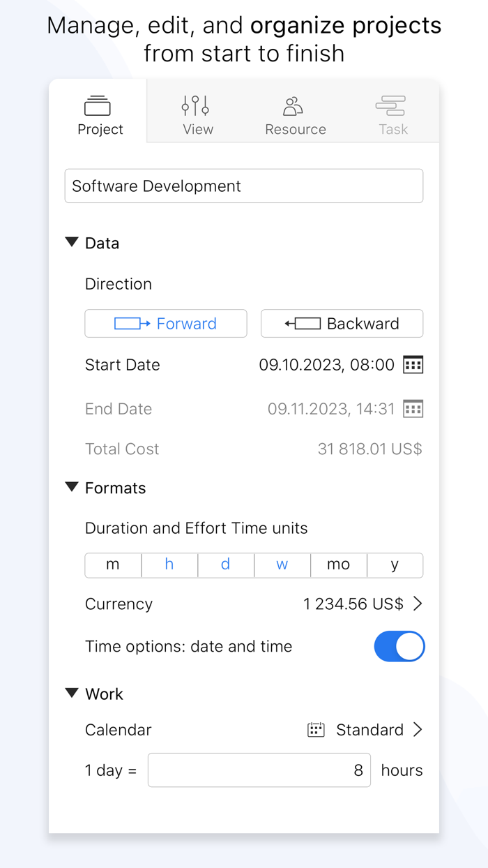Switch to the View tab
The width and height of the screenshot is (488, 868).
(197, 112)
